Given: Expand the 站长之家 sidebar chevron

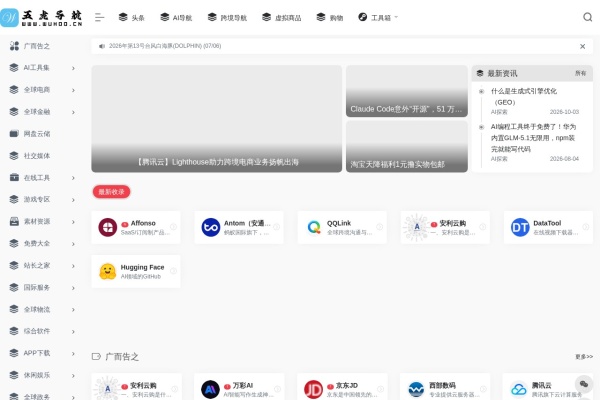Looking at the screenshot, I should tap(73, 266).
